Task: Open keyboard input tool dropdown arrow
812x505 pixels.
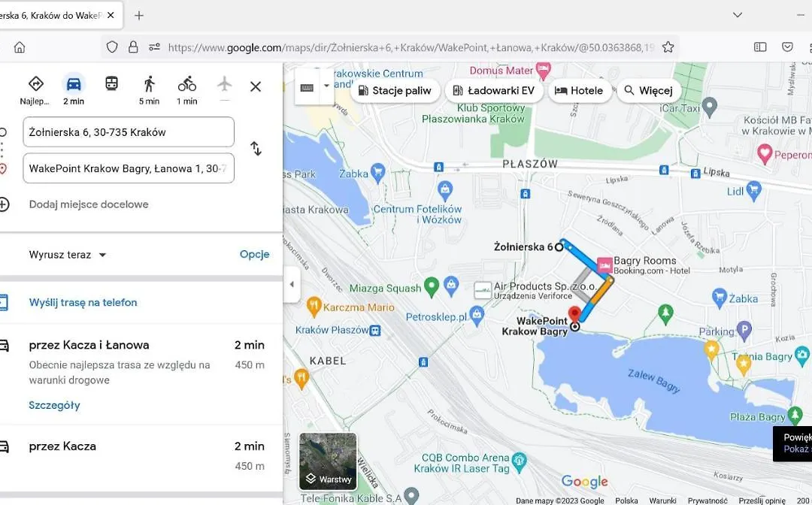Action: (326, 86)
